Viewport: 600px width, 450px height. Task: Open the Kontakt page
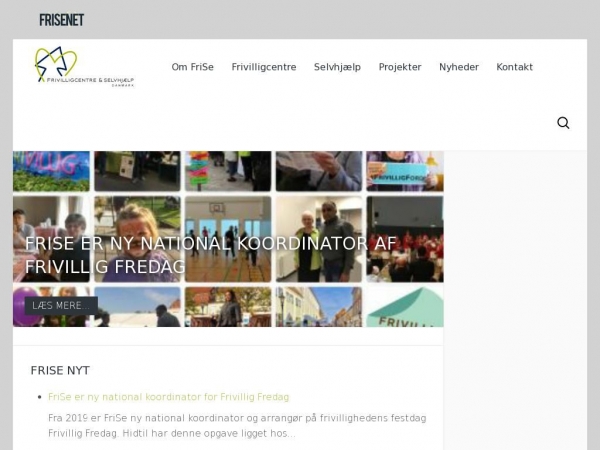pyautogui.click(x=514, y=67)
